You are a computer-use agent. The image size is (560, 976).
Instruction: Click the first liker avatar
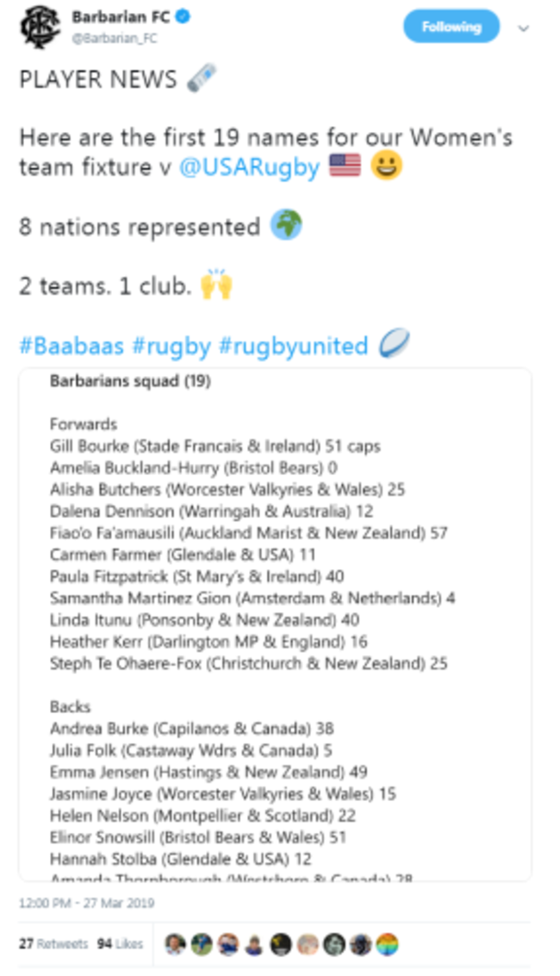click(176, 944)
